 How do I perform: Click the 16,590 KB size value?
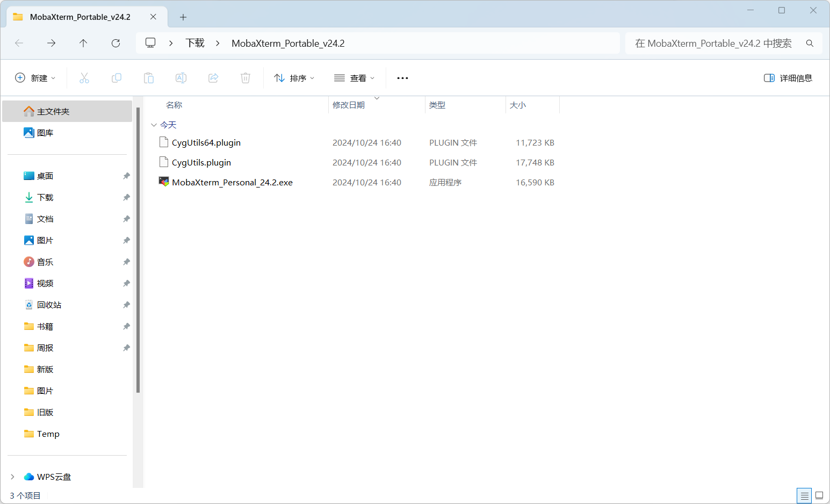[535, 182]
